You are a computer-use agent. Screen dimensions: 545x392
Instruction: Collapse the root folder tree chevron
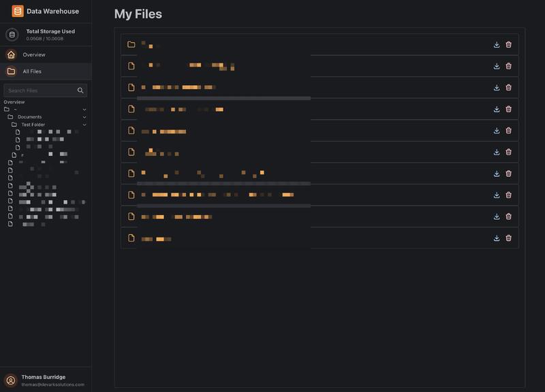84,110
